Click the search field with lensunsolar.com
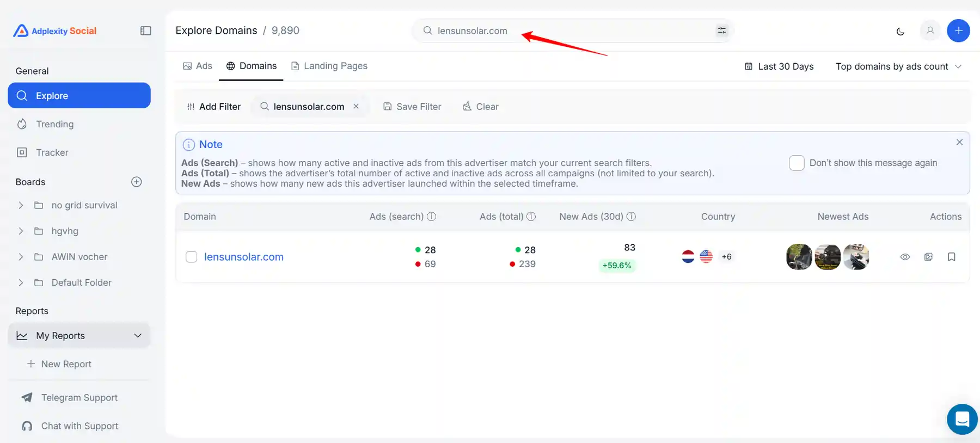Screen dimensions: 980x443 572,30
